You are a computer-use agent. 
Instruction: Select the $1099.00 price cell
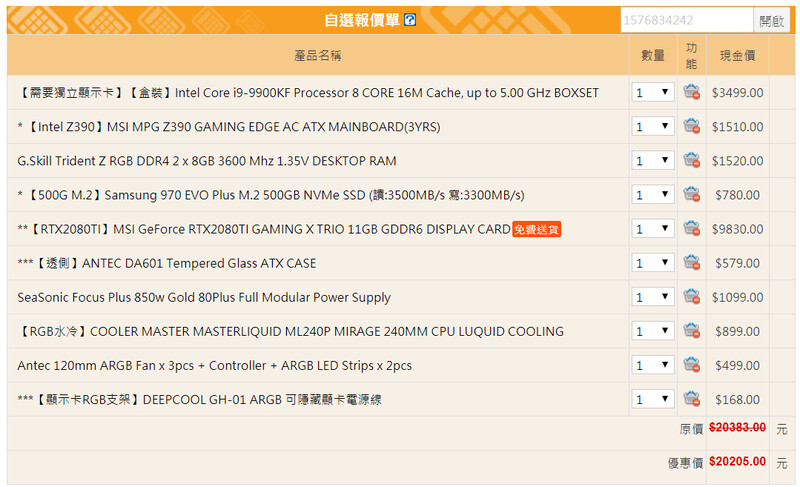[738, 298]
